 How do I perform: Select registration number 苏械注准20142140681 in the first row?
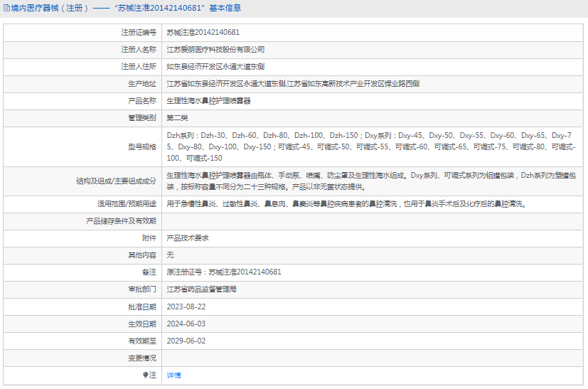click(x=203, y=32)
